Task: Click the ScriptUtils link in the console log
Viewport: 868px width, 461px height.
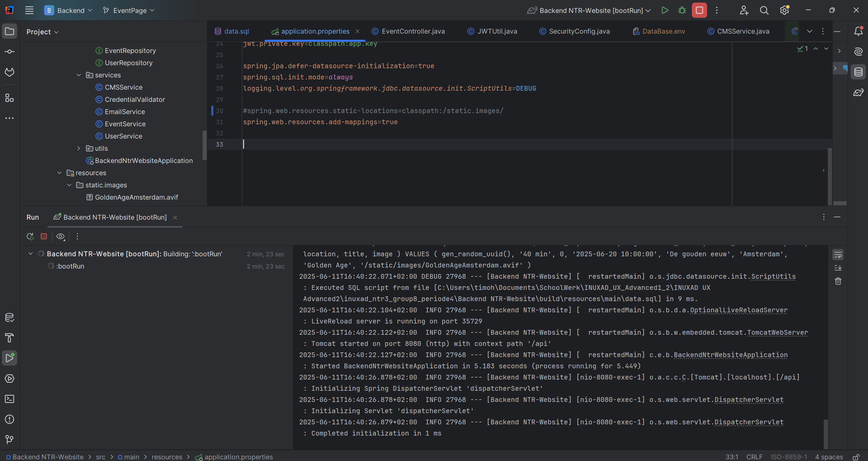Action: (773, 276)
